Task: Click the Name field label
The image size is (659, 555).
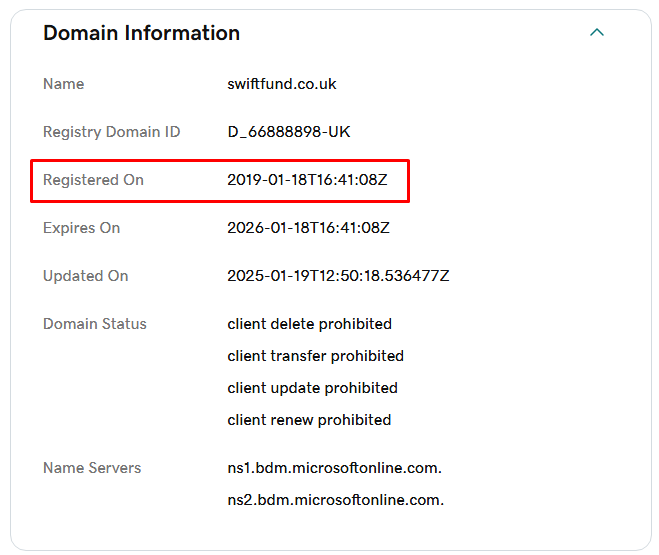Action: 63,84
